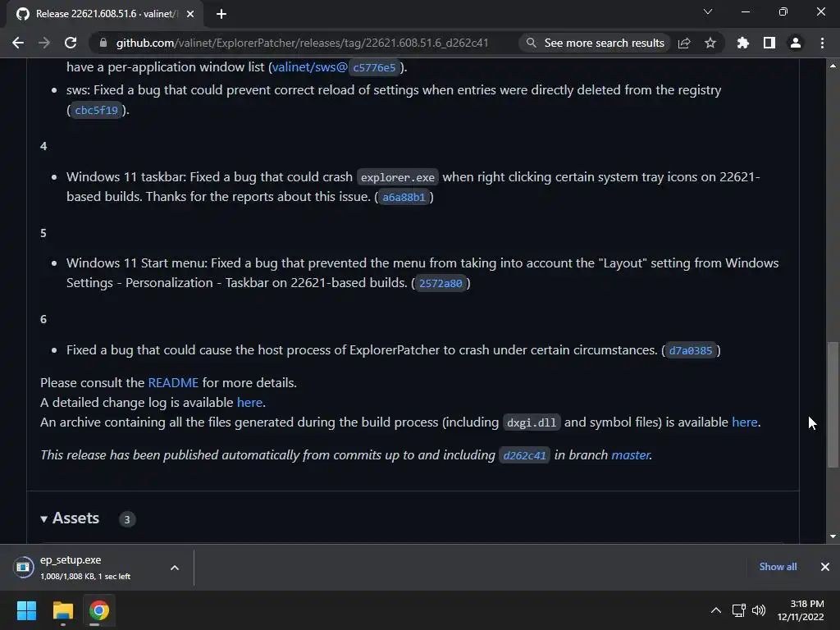
Task: Go back to the previous page
Action: pos(18,43)
